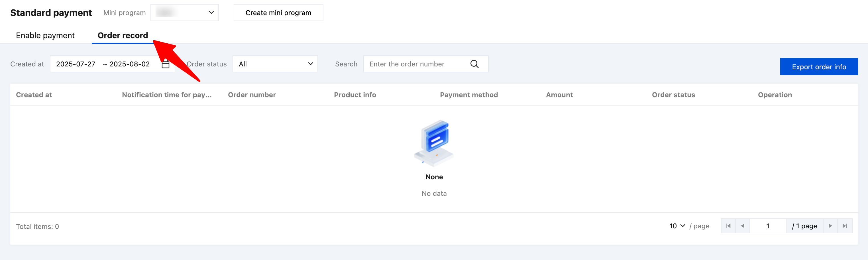Viewport: 868px width, 260px height.
Task: Go to next page of orders
Action: tap(830, 226)
